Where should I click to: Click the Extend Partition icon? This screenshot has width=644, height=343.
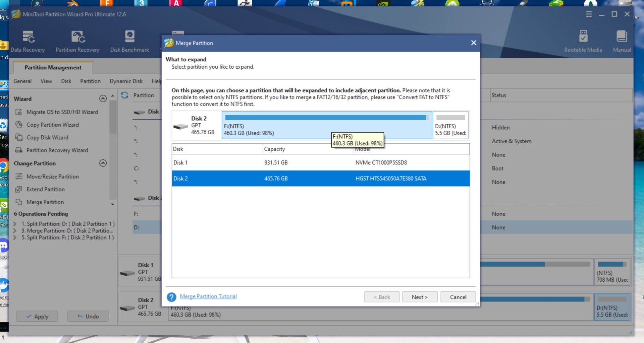19,189
